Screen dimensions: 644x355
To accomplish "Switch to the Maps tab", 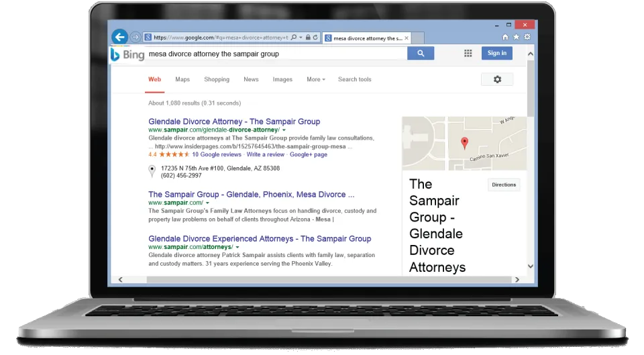I will [x=182, y=79].
